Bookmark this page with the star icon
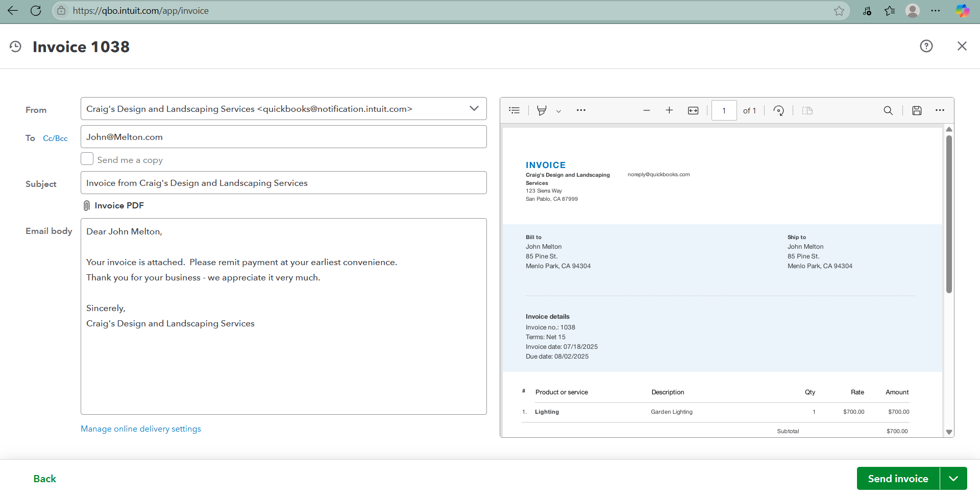 (x=839, y=11)
